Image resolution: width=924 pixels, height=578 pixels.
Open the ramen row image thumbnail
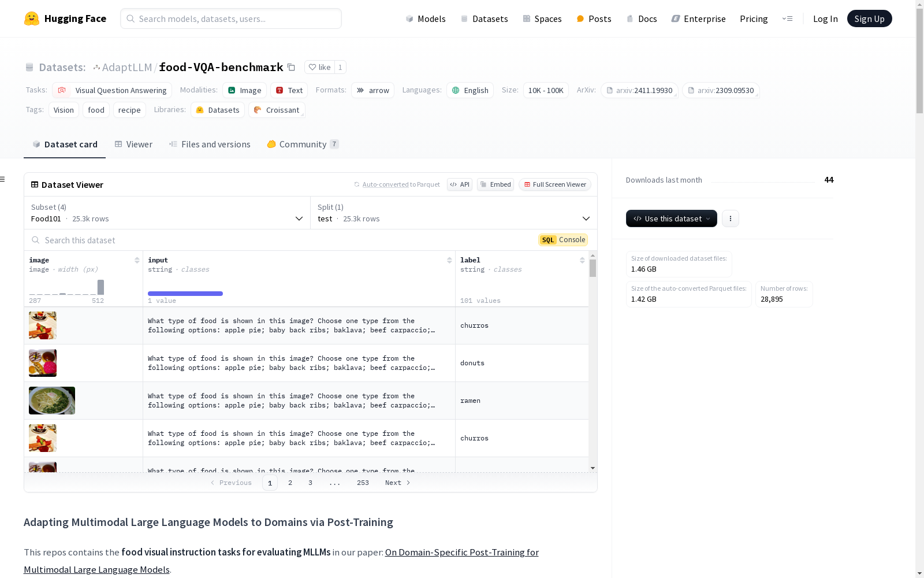click(52, 401)
